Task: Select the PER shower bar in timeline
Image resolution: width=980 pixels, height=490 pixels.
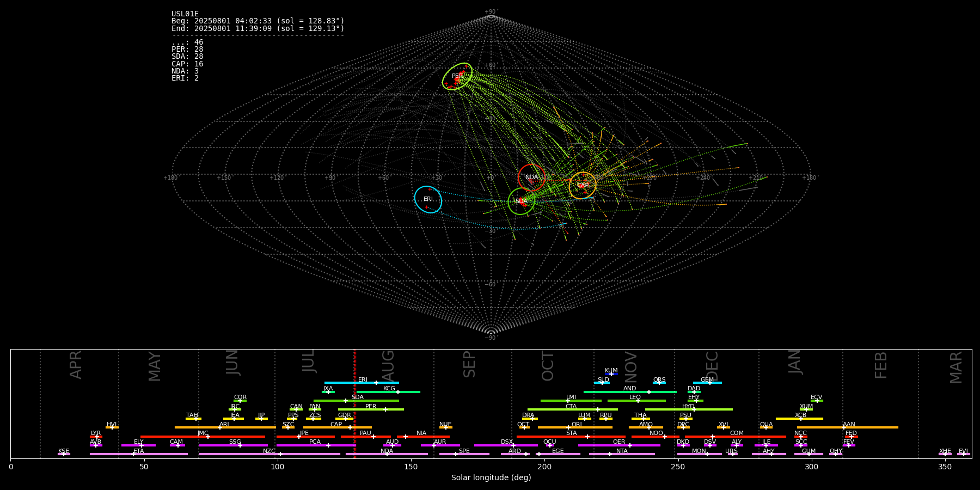Action: 371,409
